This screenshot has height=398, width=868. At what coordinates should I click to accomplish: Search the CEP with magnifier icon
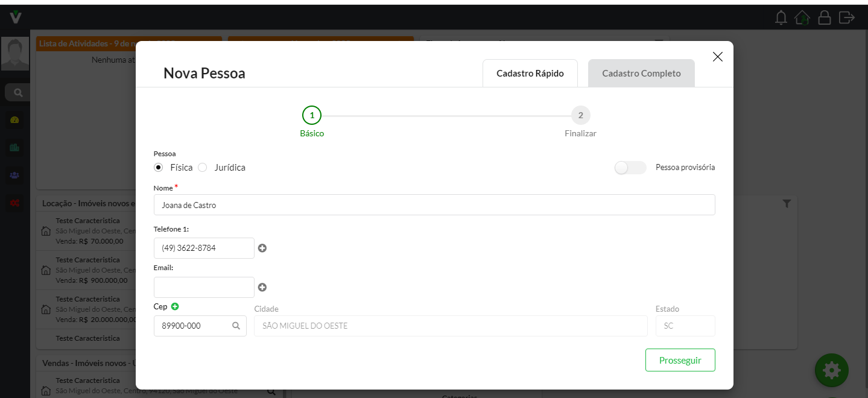tap(236, 326)
